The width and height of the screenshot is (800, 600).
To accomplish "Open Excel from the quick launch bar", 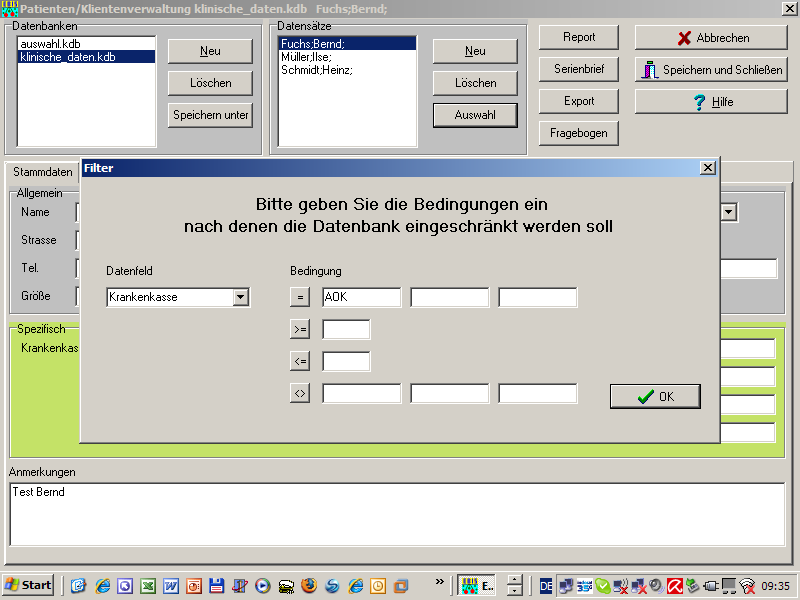I will (148, 587).
